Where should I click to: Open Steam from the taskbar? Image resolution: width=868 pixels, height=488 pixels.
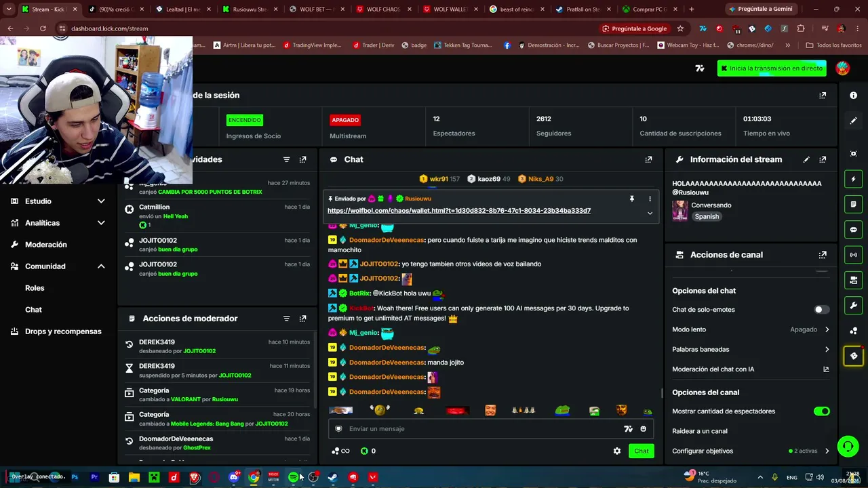click(333, 477)
